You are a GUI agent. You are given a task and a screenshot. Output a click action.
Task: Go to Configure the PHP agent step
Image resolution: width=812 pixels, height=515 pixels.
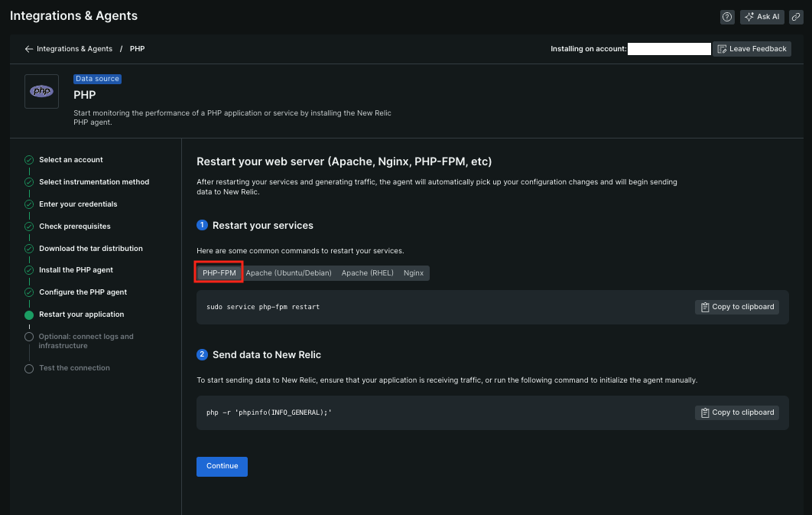click(83, 292)
